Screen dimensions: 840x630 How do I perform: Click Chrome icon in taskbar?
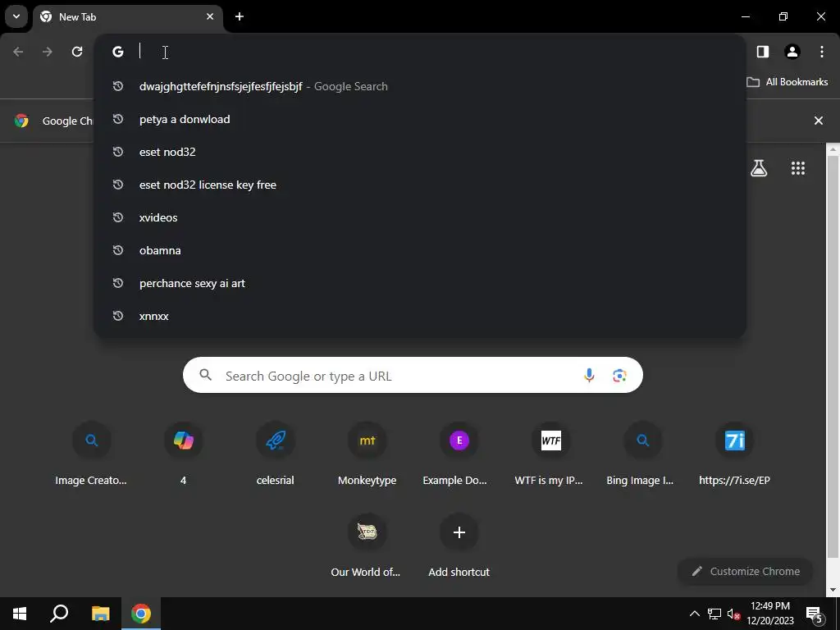[141, 614]
